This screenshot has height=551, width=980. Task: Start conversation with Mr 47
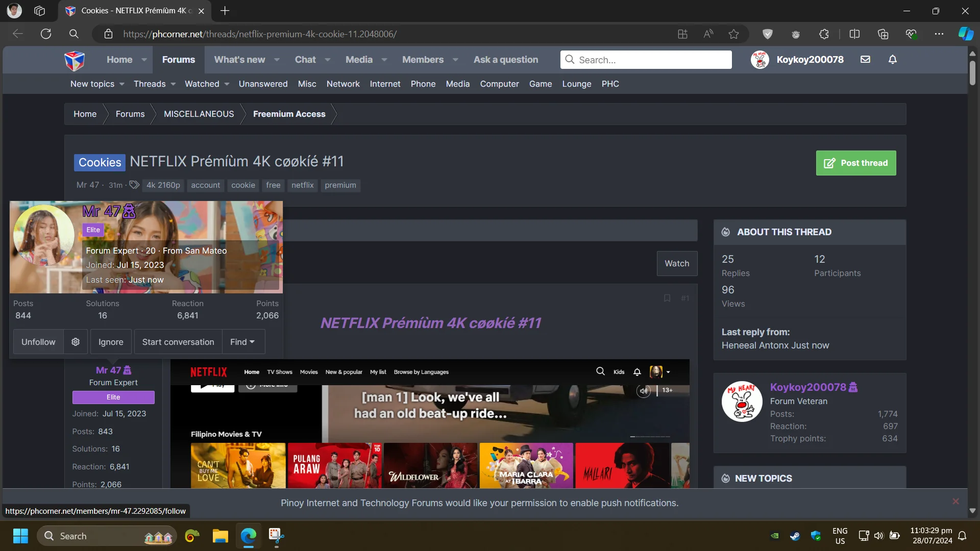178,342
